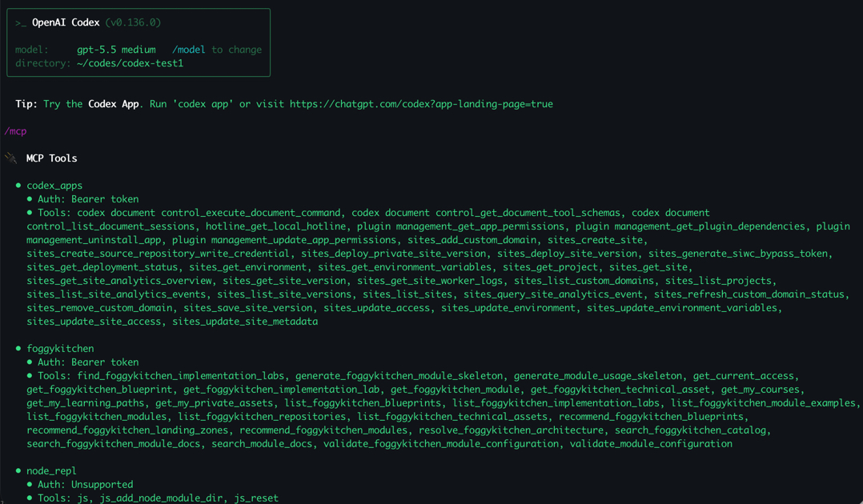Viewport: 863px width, 504px height.
Task: Click get_current_access tool name
Action: 744,376
